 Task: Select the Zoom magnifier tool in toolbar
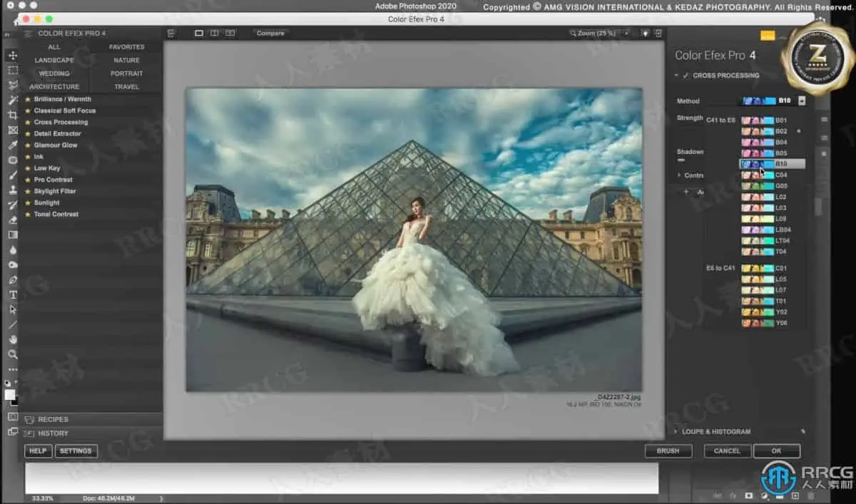click(13, 354)
